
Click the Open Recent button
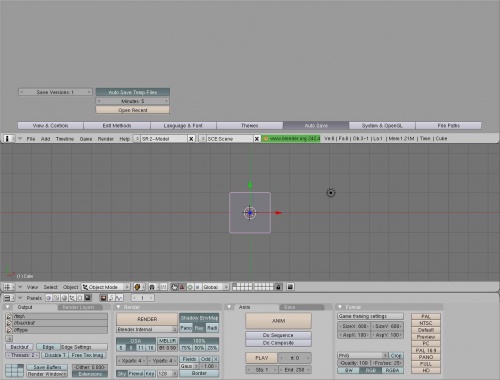click(133, 110)
